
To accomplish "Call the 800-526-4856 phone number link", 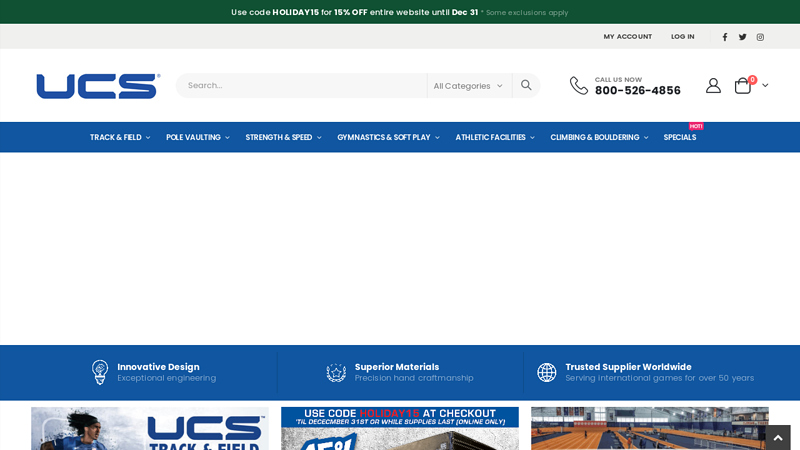I will [638, 90].
